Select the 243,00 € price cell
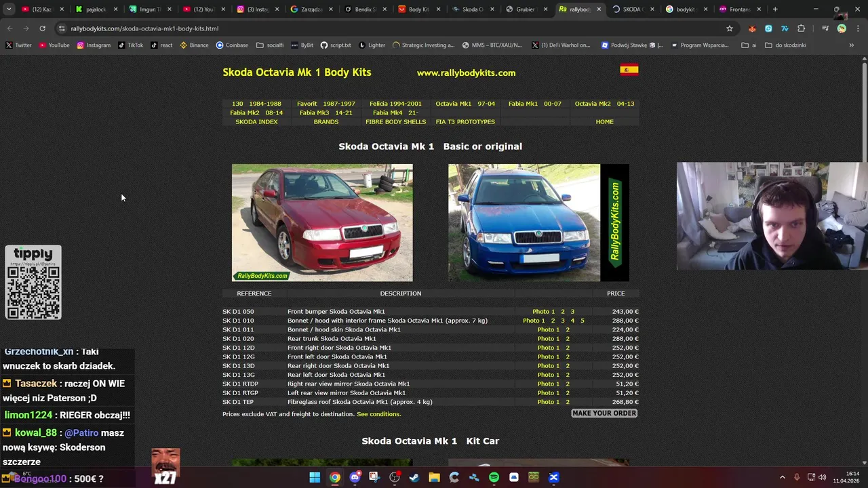Image resolution: width=868 pixels, height=488 pixels. (625, 312)
